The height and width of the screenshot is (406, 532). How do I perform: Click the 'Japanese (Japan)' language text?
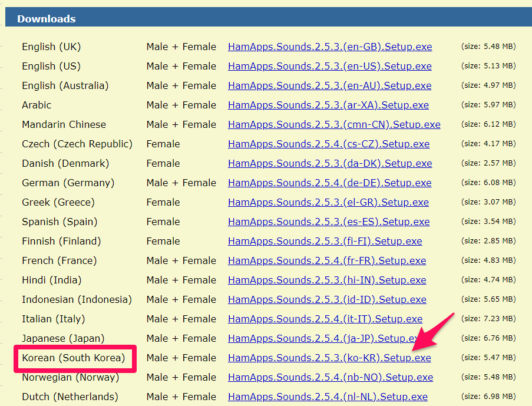pos(63,338)
